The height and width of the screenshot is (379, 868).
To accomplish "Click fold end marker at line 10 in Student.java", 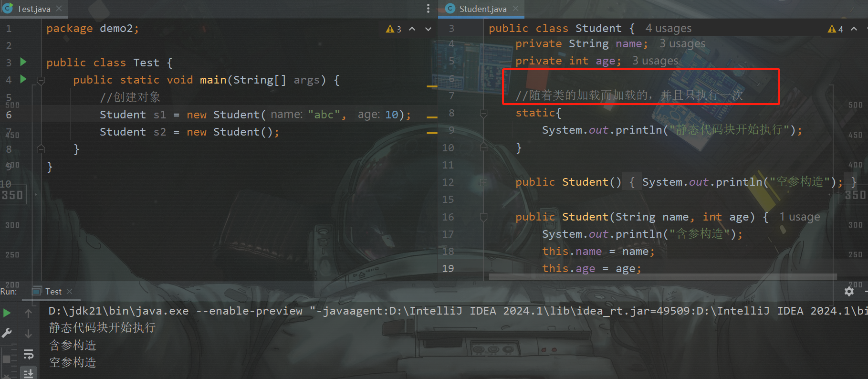I will [483, 148].
